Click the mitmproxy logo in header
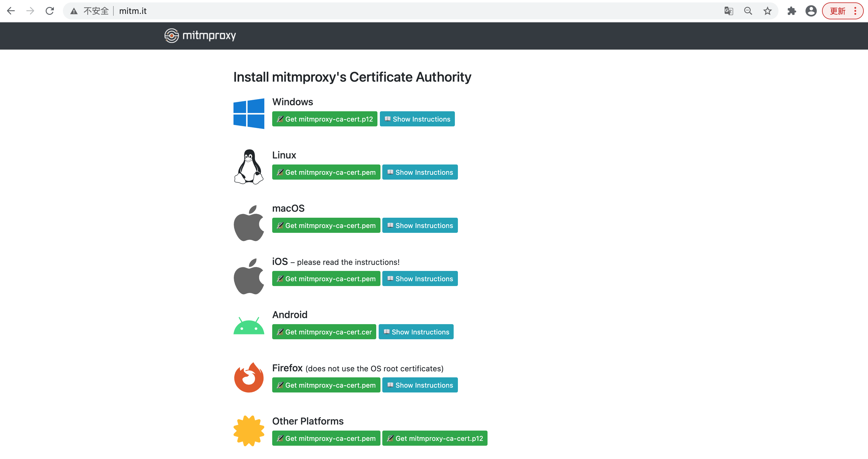This screenshot has height=459, width=868. coord(200,35)
